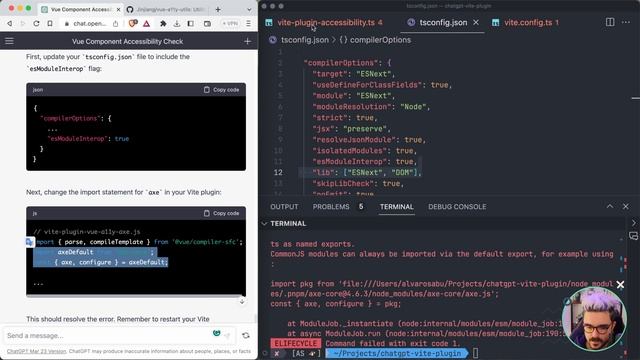
Task: Click tsconfig.json in the breadcrumb
Action: pyautogui.click(x=304, y=40)
